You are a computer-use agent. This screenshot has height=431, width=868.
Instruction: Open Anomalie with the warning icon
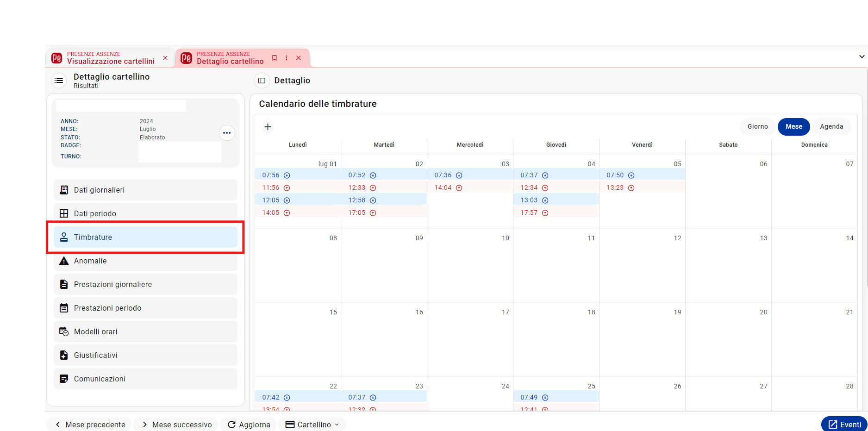point(145,261)
